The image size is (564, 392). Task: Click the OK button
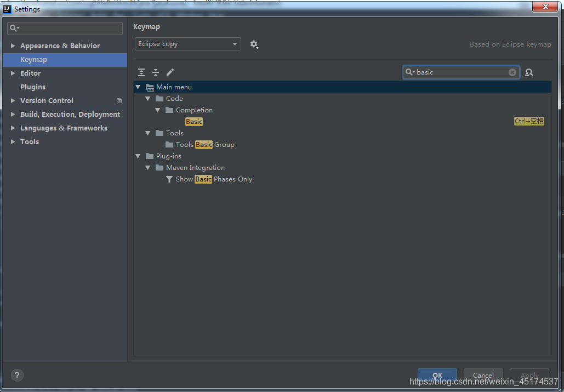(x=437, y=375)
